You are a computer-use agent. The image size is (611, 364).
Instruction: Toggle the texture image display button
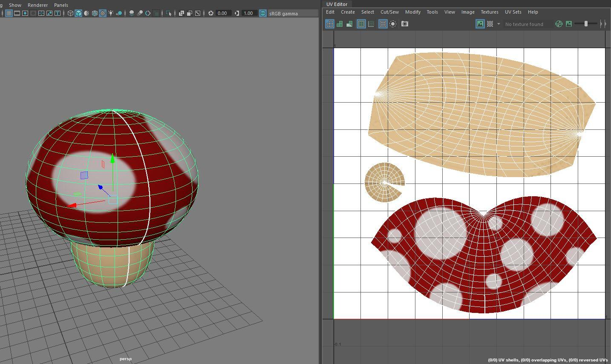coord(480,24)
